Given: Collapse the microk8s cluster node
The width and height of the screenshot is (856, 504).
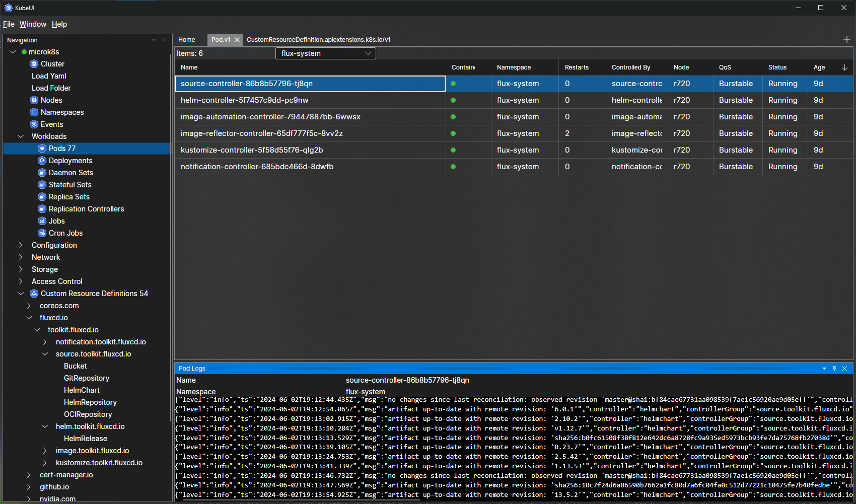Looking at the screenshot, I should pos(13,52).
